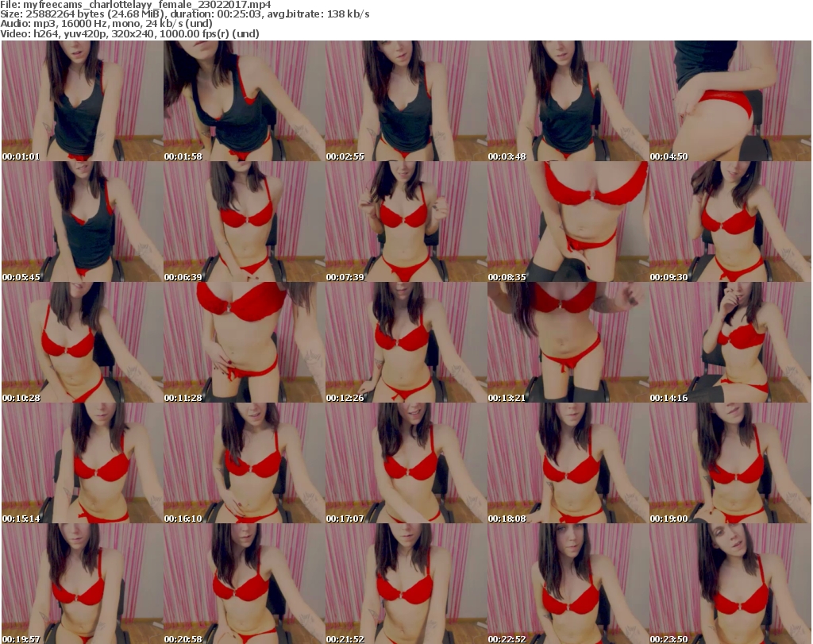Select the thumbnail timestamped 00:13:21

click(568, 343)
